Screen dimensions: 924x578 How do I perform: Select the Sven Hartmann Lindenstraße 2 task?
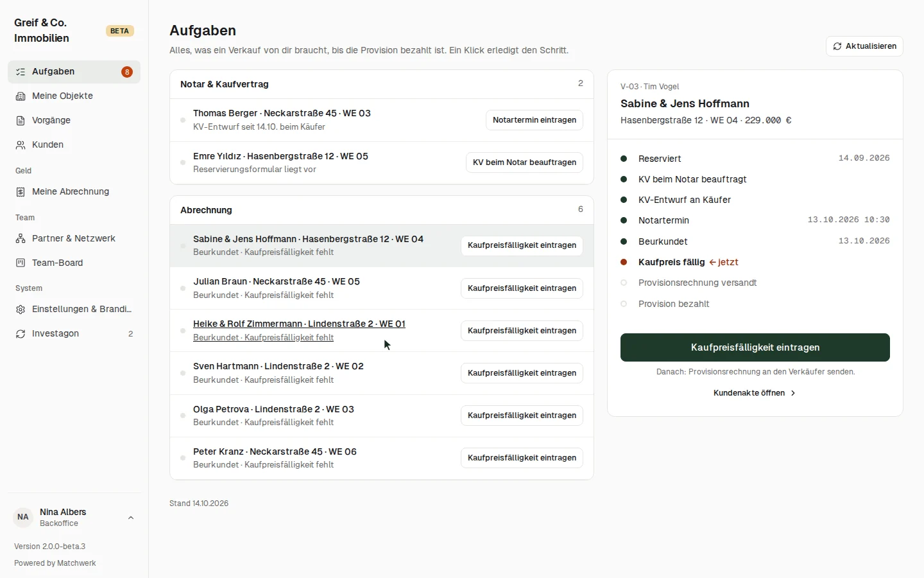tap(382, 373)
